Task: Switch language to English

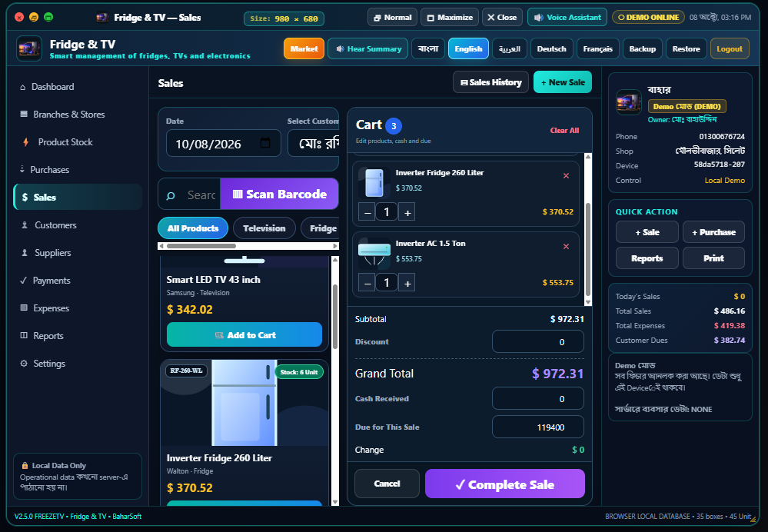Action: [x=468, y=48]
